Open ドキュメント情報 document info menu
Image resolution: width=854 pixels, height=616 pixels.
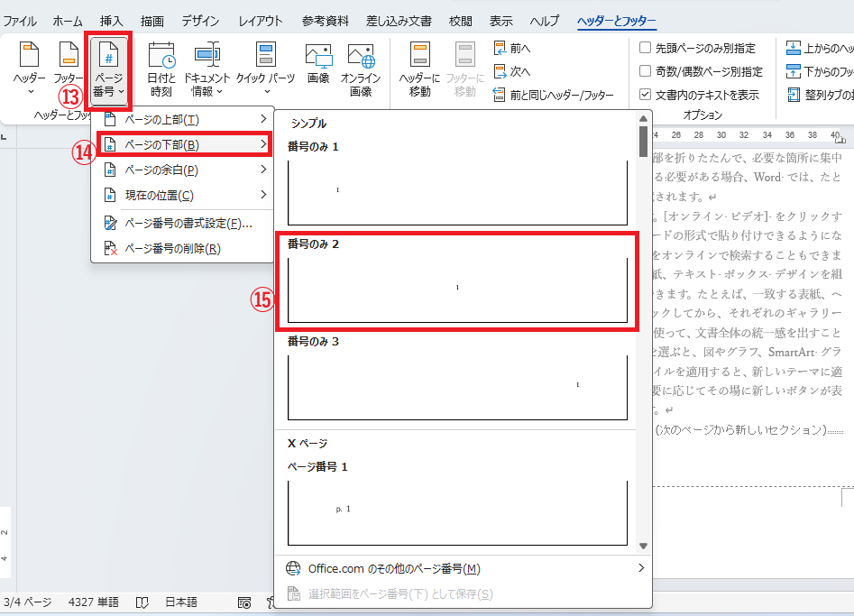click(x=207, y=69)
